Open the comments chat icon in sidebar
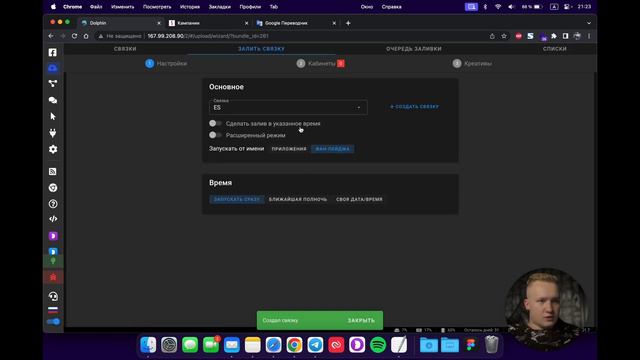The height and width of the screenshot is (360, 640). (53, 100)
